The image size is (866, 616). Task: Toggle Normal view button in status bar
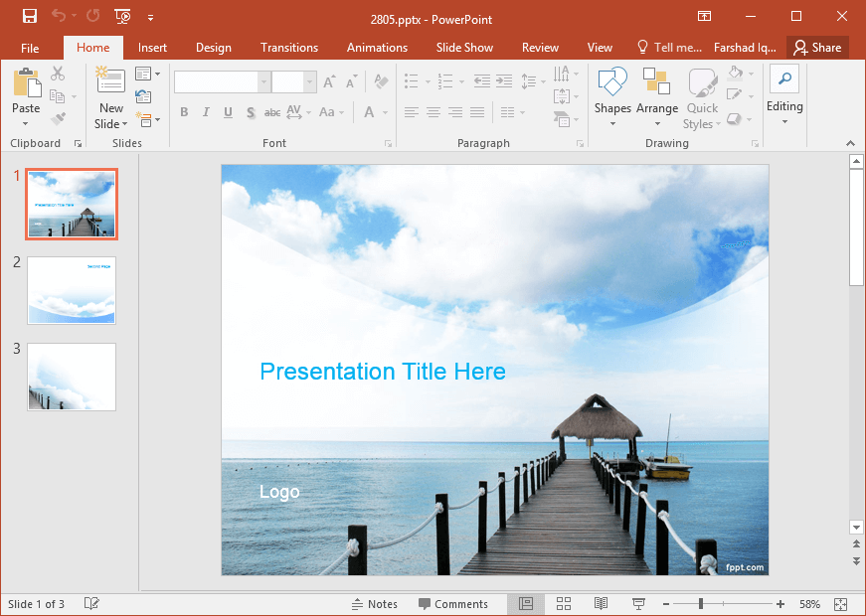click(526, 604)
